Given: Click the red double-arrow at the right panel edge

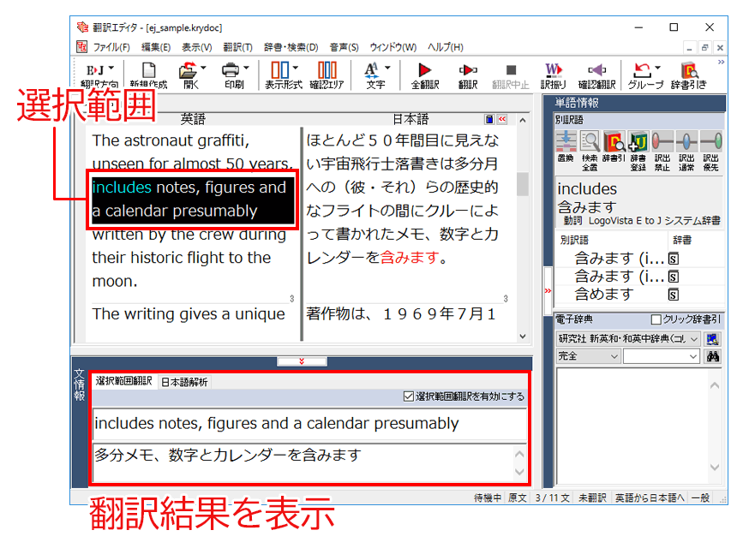Looking at the screenshot, I should tap(548, 290).
